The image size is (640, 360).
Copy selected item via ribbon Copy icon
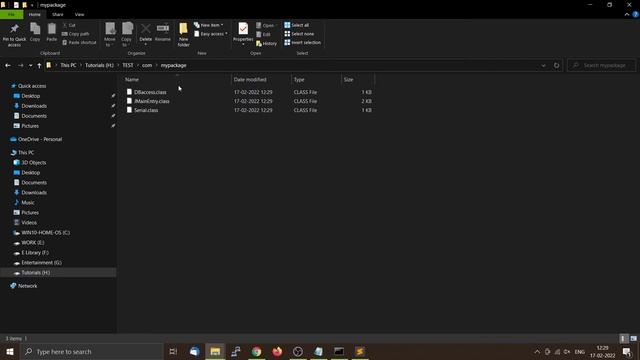coord(35,32)
